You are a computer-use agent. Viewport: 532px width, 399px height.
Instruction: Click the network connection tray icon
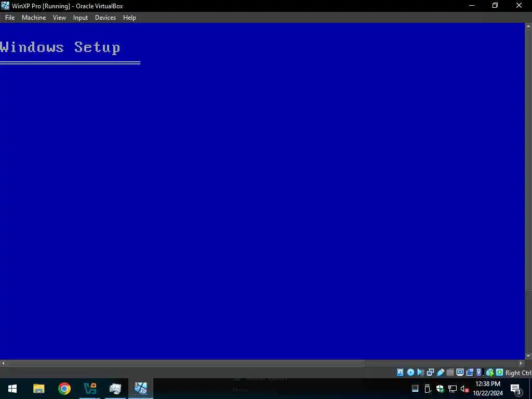pos(453,389)
